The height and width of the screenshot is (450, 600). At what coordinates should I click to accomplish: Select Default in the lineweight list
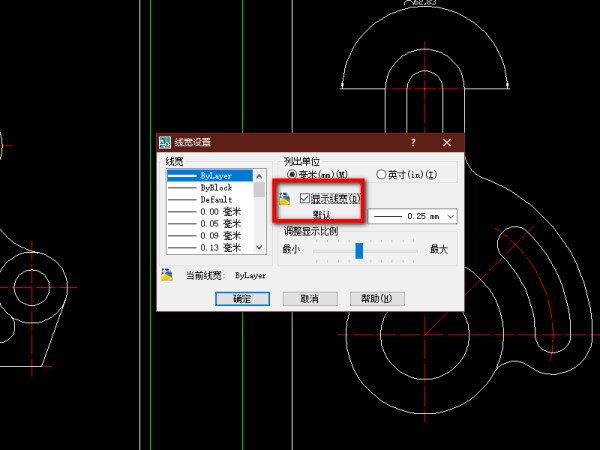tap(210, 199)
